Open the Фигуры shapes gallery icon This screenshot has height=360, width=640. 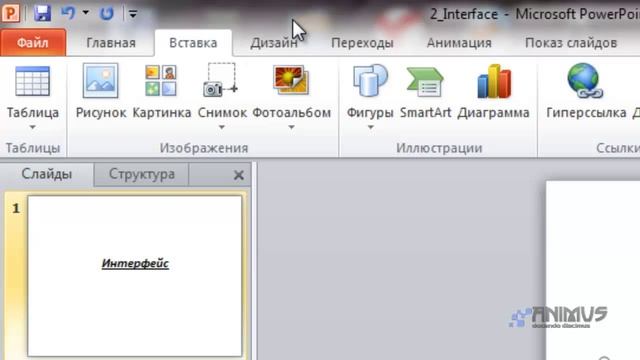click(x=370, y=81)
